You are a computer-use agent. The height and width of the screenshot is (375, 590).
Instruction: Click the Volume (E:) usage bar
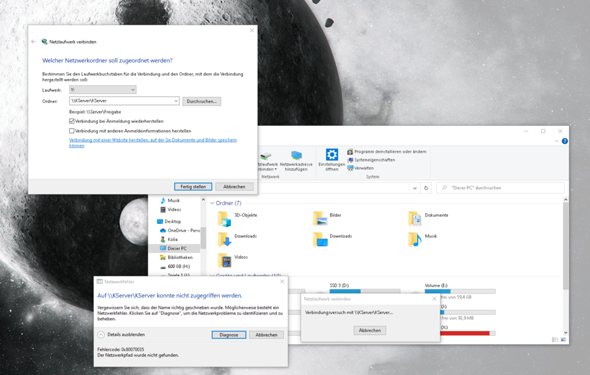tap(460, 291)
